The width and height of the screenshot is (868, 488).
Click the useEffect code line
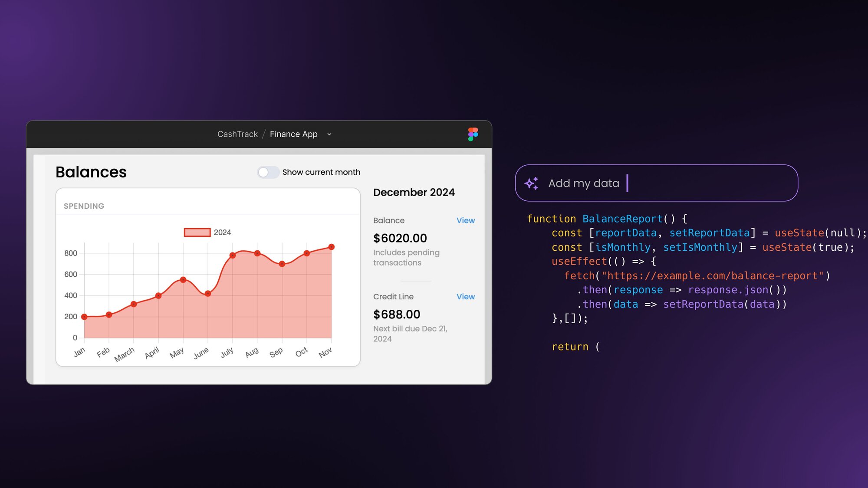coord(604,262)
